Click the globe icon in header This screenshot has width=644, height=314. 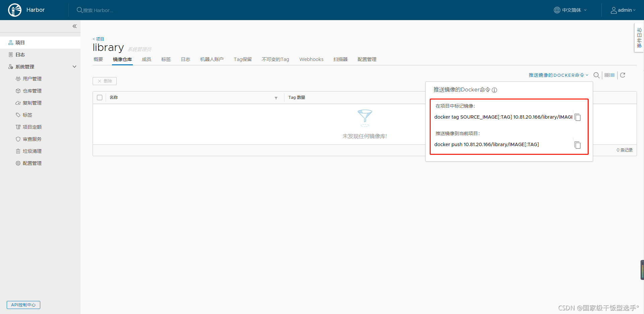pyautogui.click(x=557, y=10)
